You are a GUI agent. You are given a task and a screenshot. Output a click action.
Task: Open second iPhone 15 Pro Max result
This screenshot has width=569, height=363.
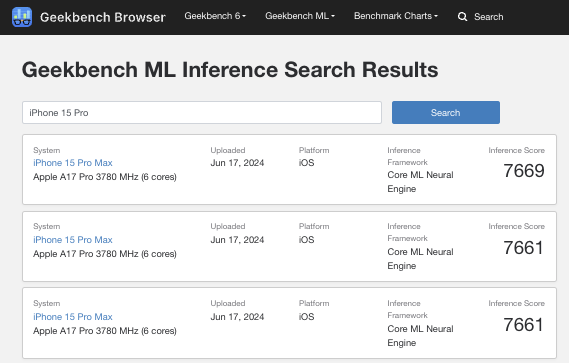[x=73, y=240]
